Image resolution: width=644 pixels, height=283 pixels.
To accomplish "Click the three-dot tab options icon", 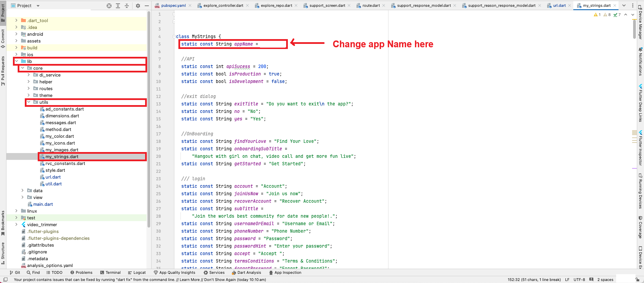I will (x=632, y=5).
